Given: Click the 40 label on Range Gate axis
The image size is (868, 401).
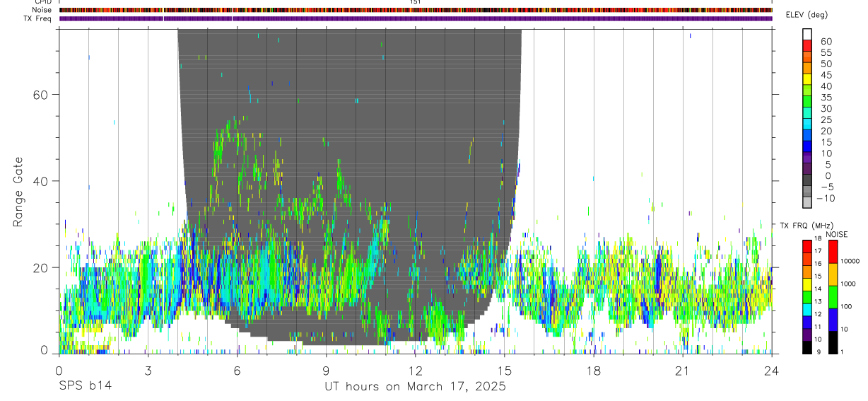Looking at the screenshot, I should point(42,181).
